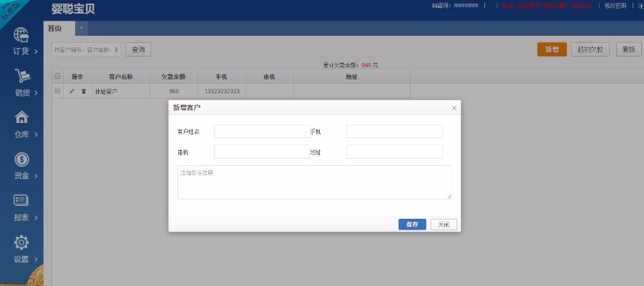Expand the 资金 menu chevron

coord(36,176)
